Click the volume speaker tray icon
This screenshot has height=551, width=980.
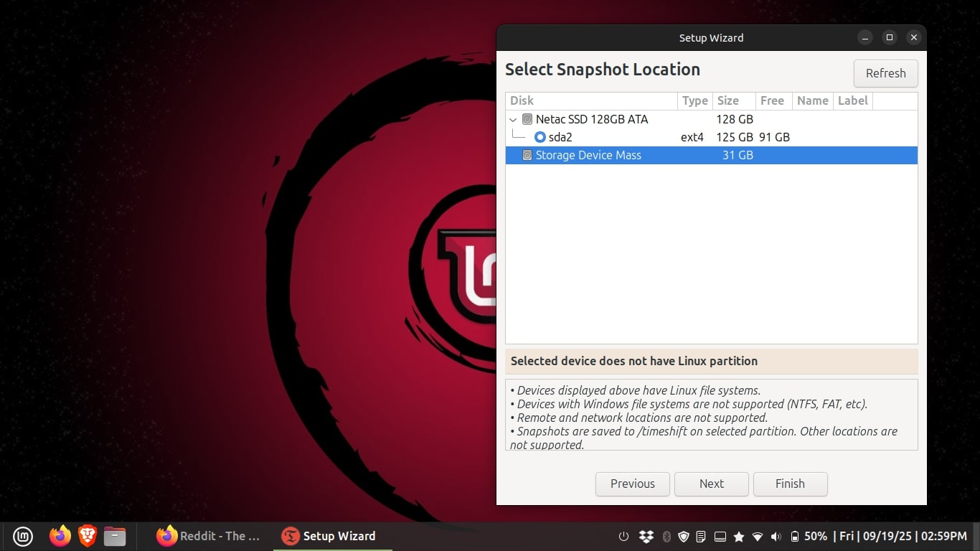(776, 537)
